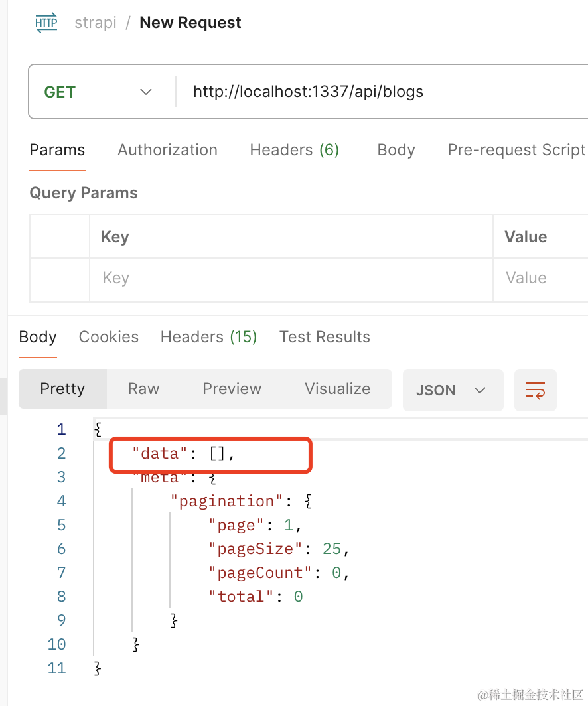The height and width of the screenshot is (706, 588).
Task: Open the Pre-request Script tab
Action: click(x=516, y=150)
